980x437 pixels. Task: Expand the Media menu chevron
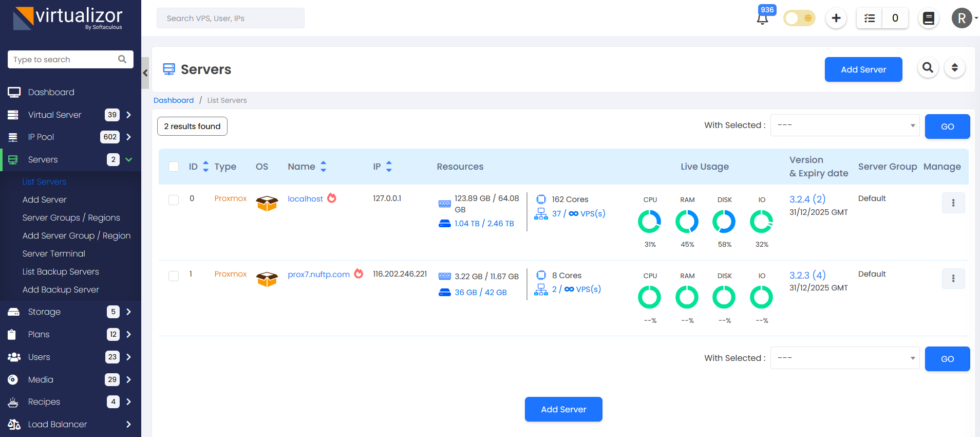(x=128, y=379)
